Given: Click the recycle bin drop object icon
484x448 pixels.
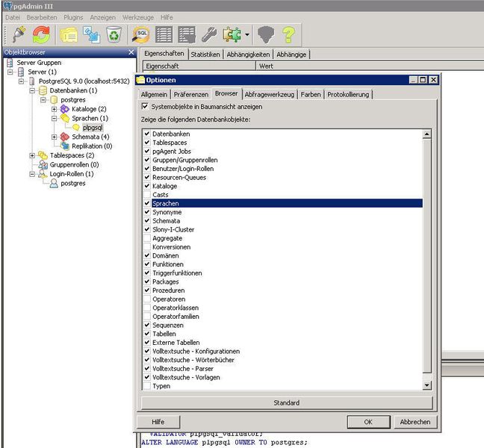Looking at the screenshot, I should (x=114, y=34).
